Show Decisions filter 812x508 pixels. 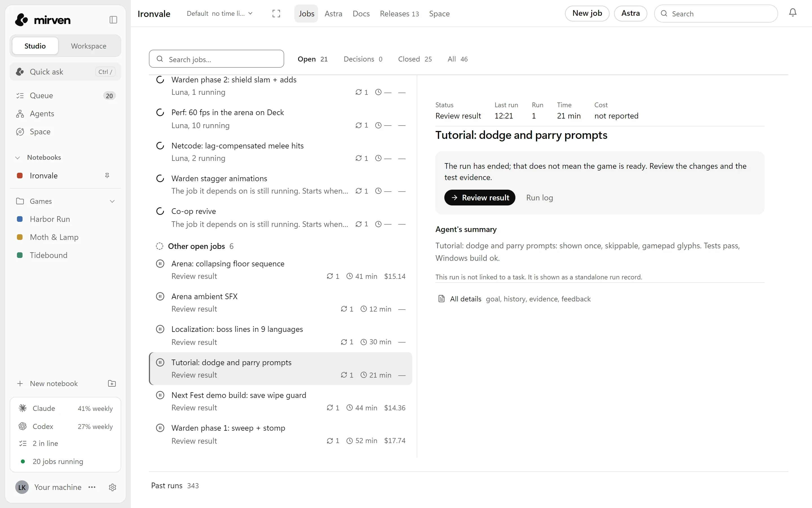pos(363,59)
